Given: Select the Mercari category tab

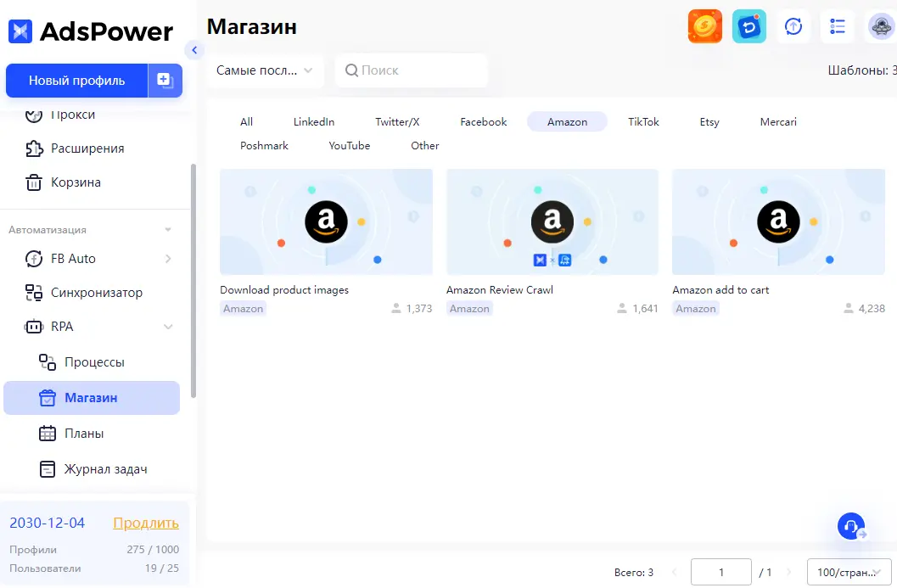Looking at the screenshot, I should [x=778, y=122].
